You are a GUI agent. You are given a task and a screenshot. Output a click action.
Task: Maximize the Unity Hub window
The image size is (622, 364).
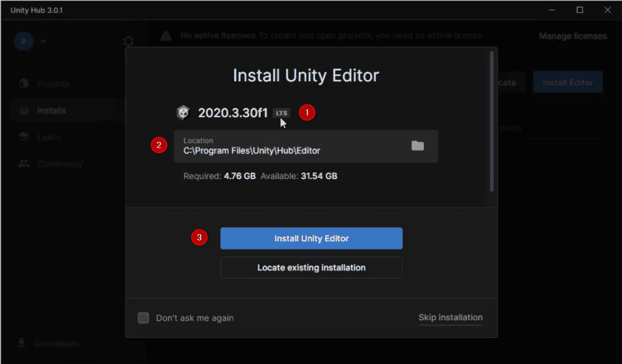579,10
